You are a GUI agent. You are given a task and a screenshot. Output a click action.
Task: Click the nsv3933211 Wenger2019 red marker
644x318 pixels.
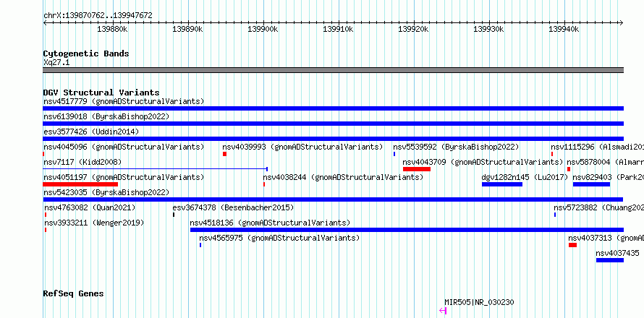(46, 230)
